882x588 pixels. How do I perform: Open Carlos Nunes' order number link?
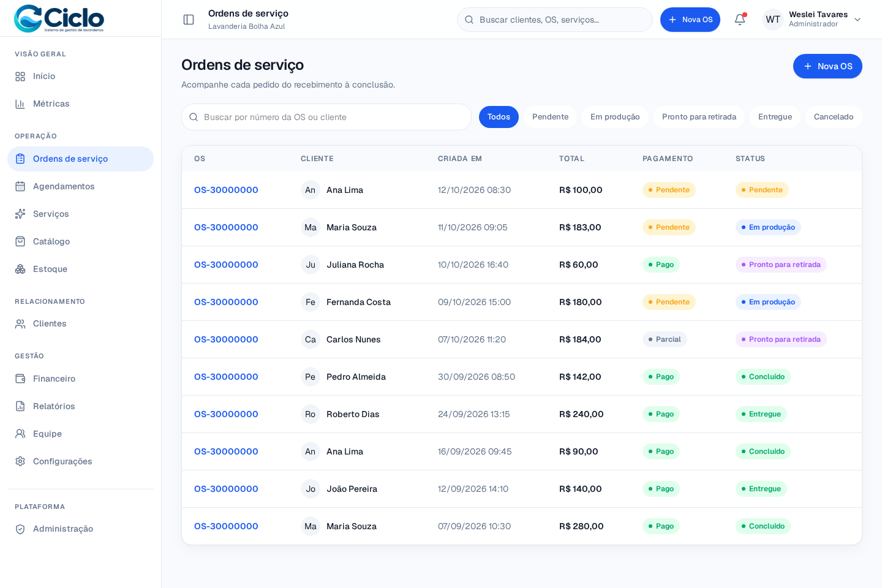226,339
